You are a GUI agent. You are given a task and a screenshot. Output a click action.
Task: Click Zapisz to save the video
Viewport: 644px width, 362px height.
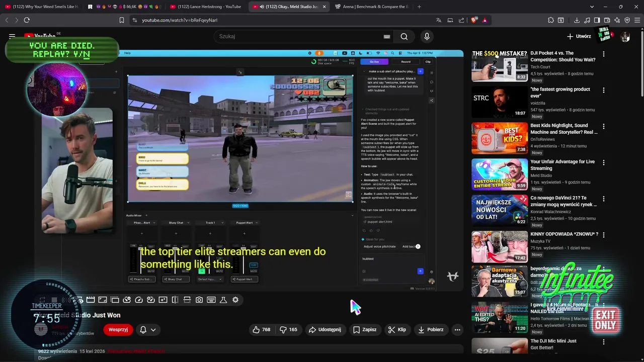365,330
